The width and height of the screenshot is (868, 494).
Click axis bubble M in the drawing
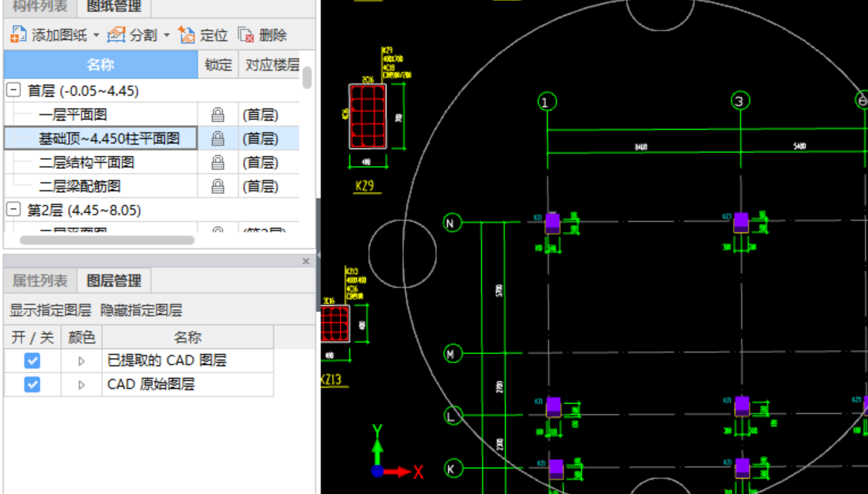pyautogui.click(x=453, y=353)
